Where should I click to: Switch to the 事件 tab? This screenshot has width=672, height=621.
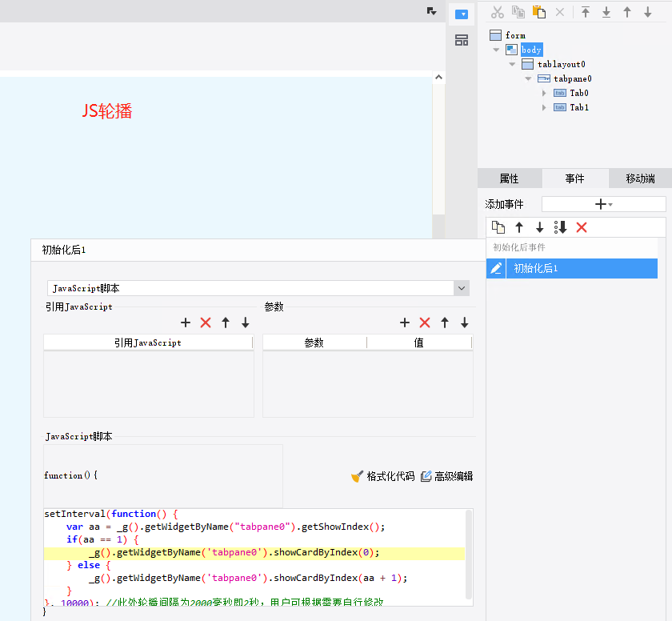(x=575, y=178)
